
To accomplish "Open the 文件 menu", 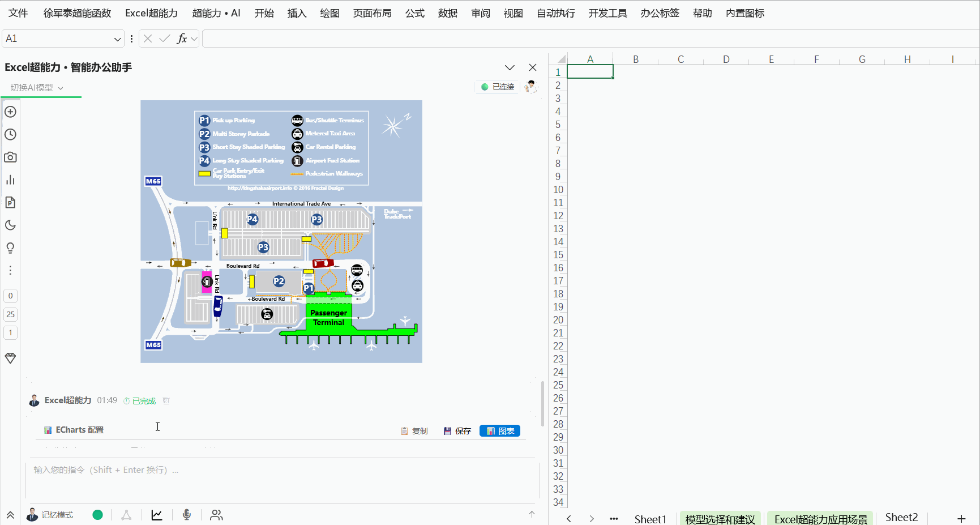I will 18,13.
